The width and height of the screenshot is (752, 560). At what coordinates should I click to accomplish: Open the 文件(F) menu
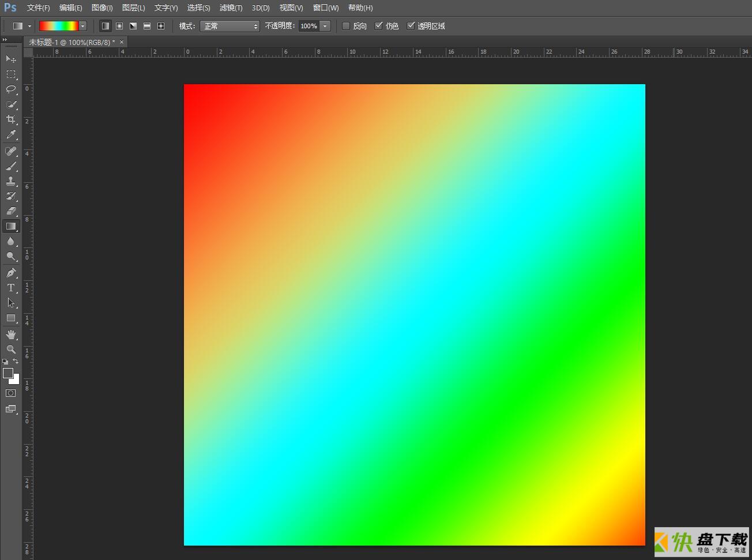click(38, 7)
